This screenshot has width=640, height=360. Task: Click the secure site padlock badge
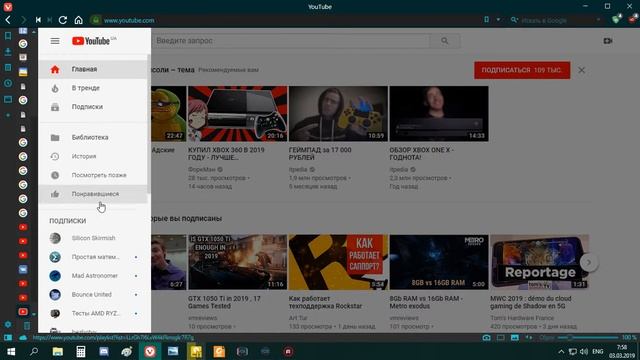[96, 20]
